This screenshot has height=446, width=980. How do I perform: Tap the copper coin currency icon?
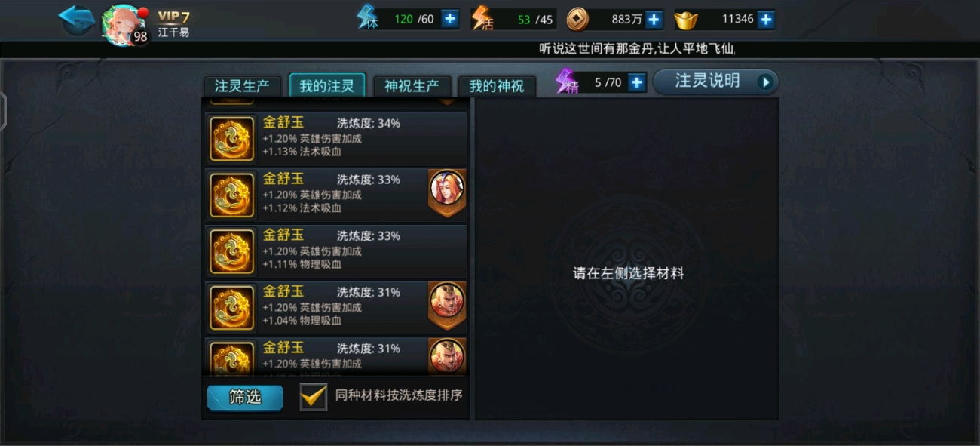pos(577,19)
